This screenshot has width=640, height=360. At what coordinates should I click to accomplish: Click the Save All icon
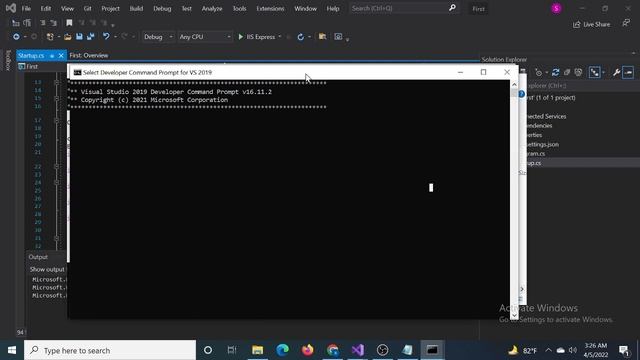point(91,37)
